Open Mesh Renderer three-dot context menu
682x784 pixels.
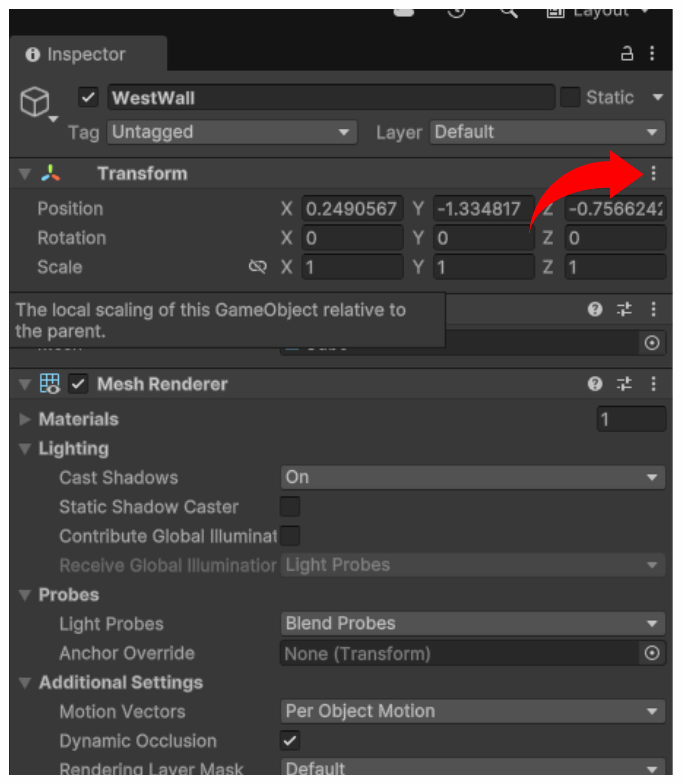(x=653, y=384)
